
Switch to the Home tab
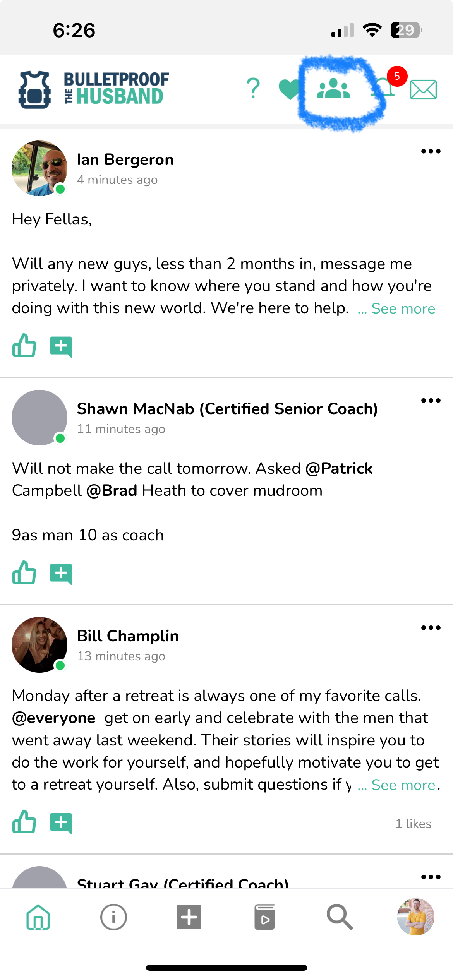tap(38, 917)
